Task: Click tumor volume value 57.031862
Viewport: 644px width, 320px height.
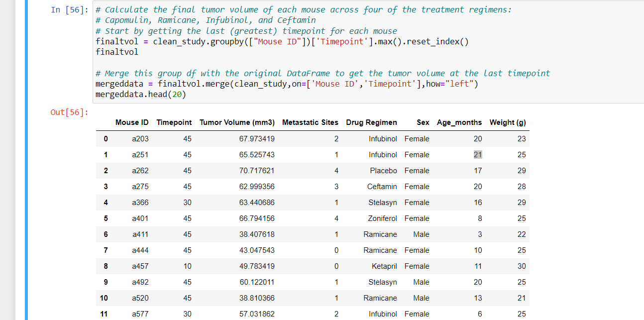Action: (x=257, y=314)
